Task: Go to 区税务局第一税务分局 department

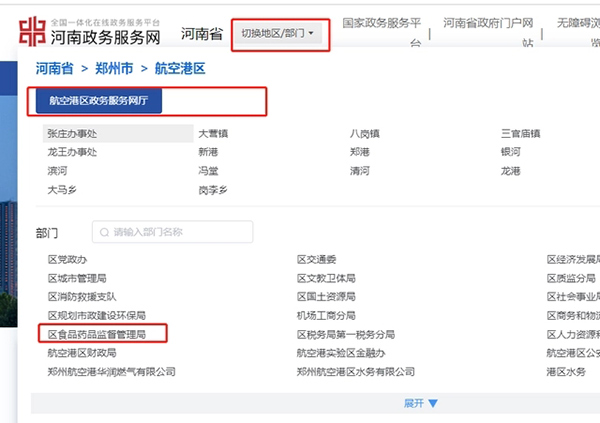Action: (346, 334)
